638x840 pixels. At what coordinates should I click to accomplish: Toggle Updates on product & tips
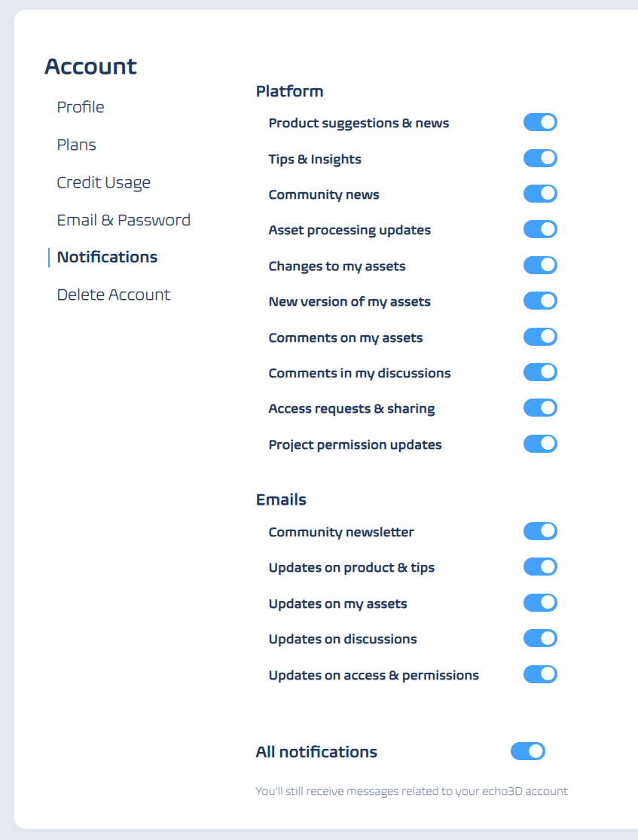coord(540,567)
